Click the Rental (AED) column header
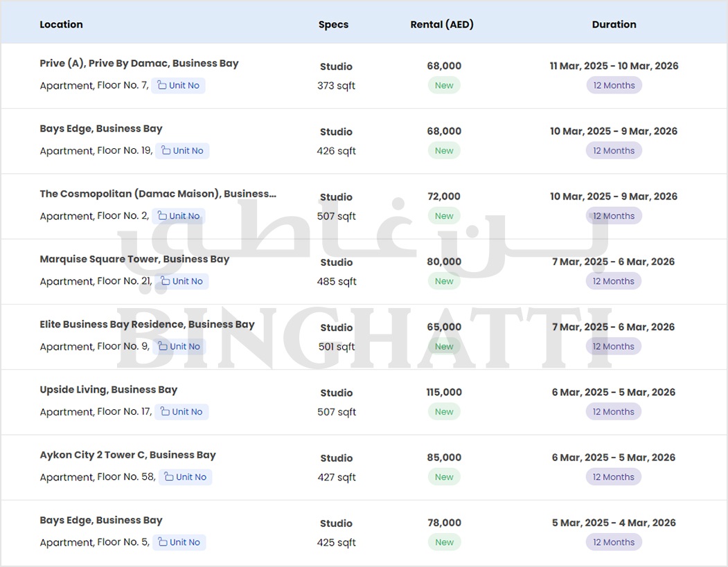Viewport: 728px width, 567px height. [x=442, y=24]
